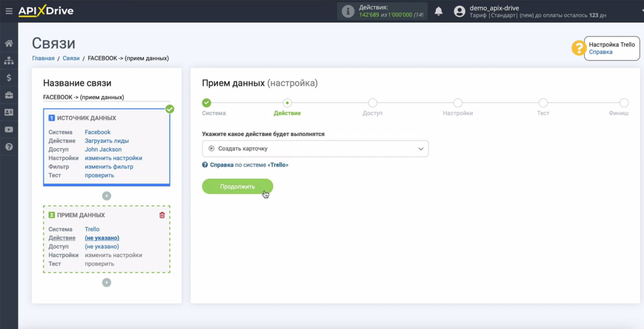Click the question icon beside Trello help
The width and height of the screenshot is (644, 329).
click(205, 165)
